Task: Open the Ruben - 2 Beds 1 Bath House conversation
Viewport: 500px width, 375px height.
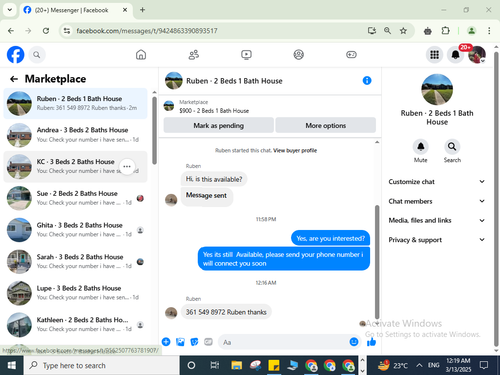Action: pos(75,103)
